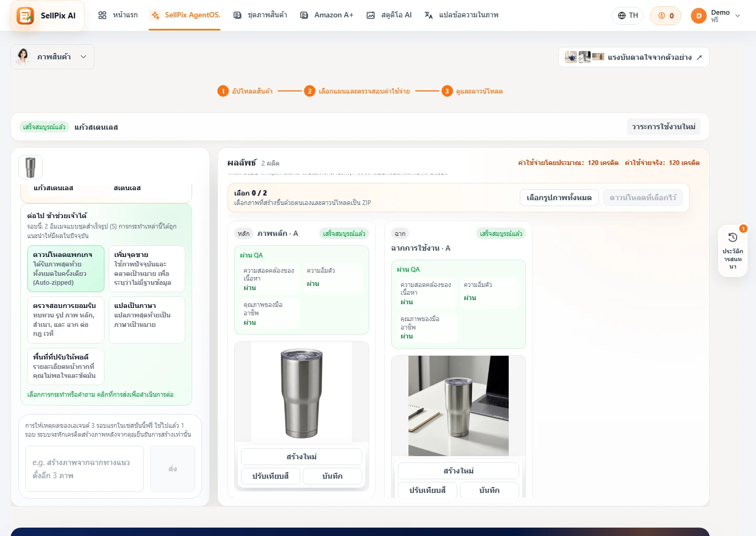Click the เลือก 0 / 2 selection text
756x536 pixels.
pyautogui.click(x=250, y=193)
